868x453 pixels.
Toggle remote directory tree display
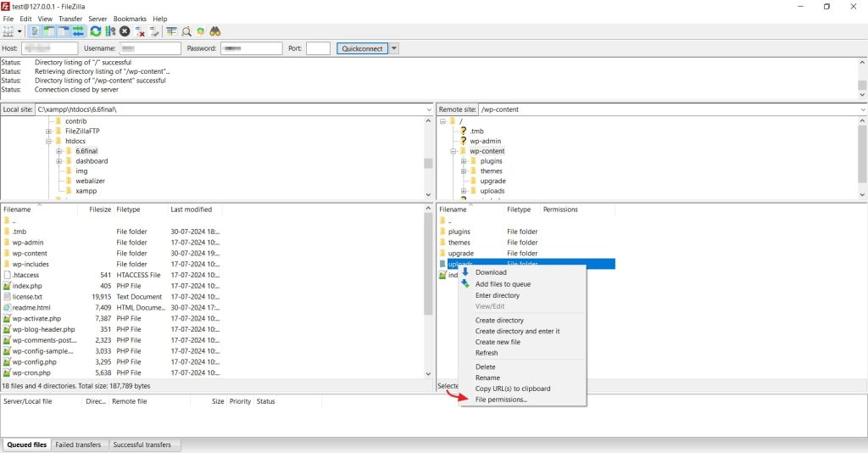[64, 31]
